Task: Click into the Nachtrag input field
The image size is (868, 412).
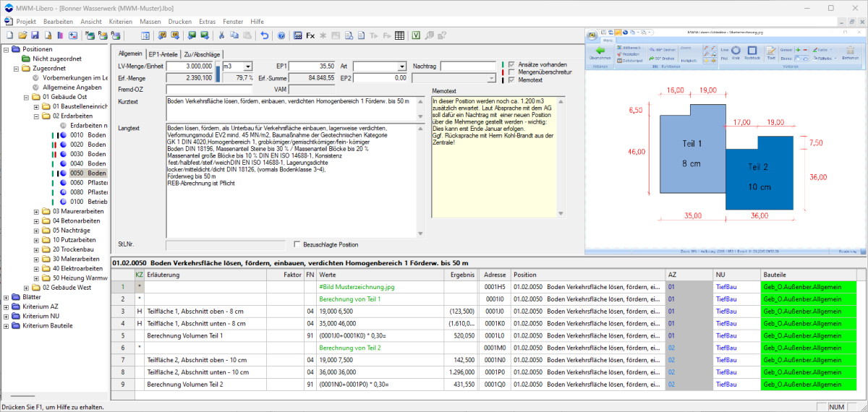Action: [468, 66]
